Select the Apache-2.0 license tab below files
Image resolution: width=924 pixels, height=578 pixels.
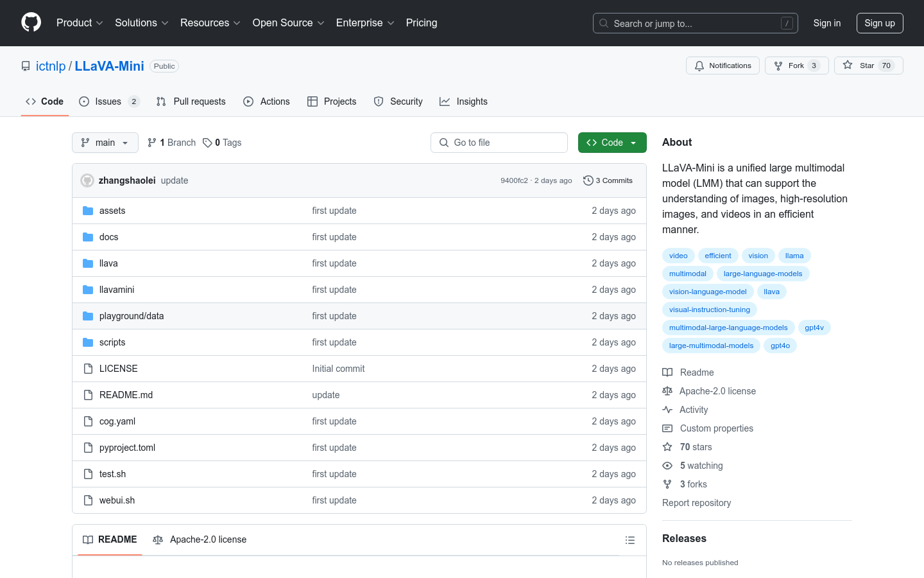click(200, 539)
